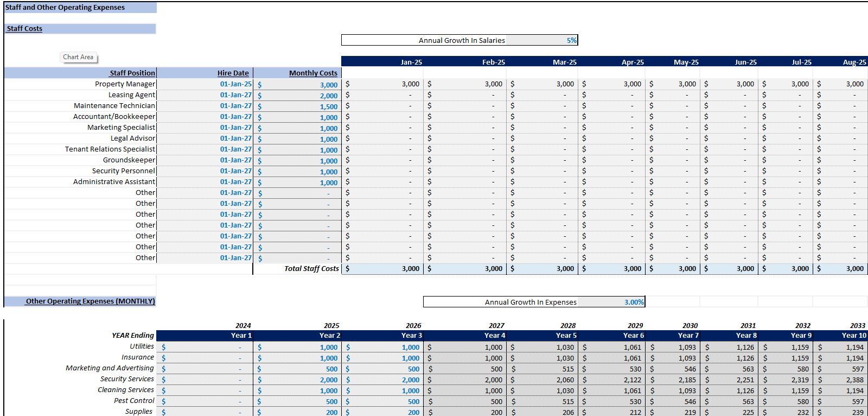Click the Jun-25 month header
This screenshot has width=868, height=416.
coord(746,62)
